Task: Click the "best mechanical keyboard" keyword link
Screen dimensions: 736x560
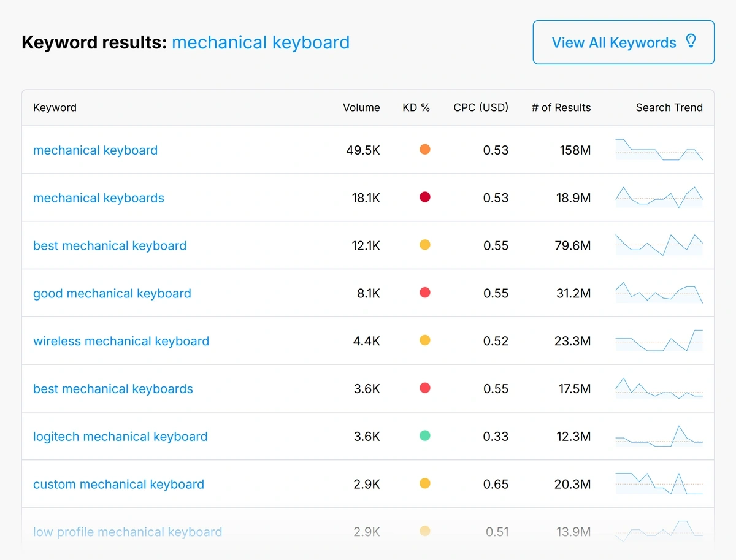Action: click(x=109, y=245)
